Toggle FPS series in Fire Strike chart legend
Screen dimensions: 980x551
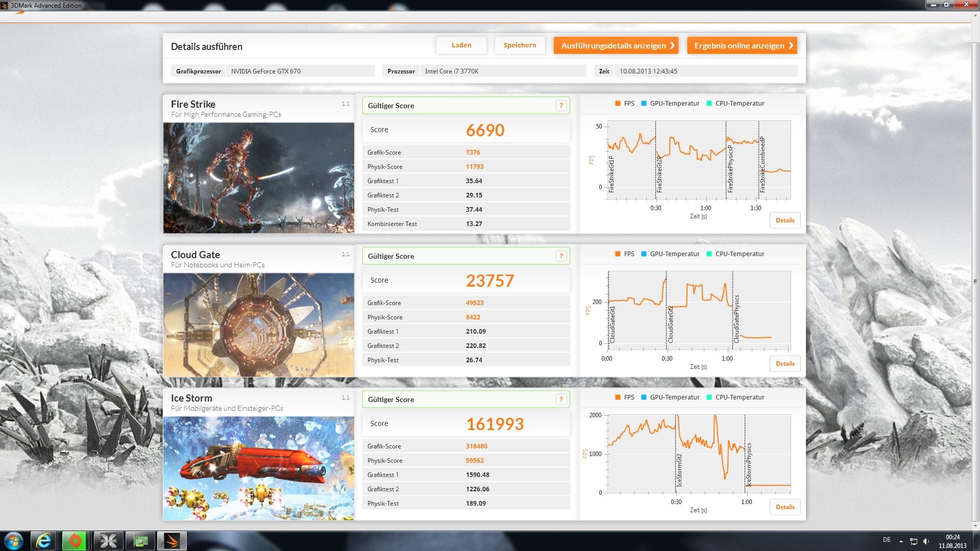point(624,103)
